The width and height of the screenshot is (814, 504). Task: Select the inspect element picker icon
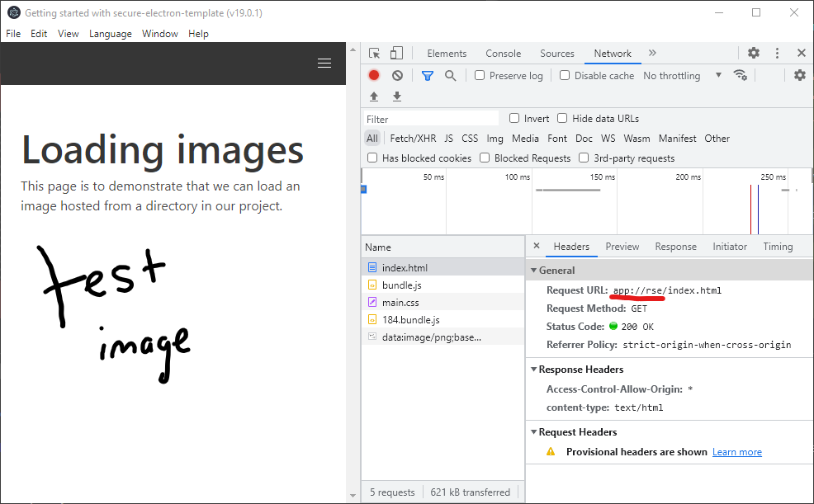[x=373, y=52]
